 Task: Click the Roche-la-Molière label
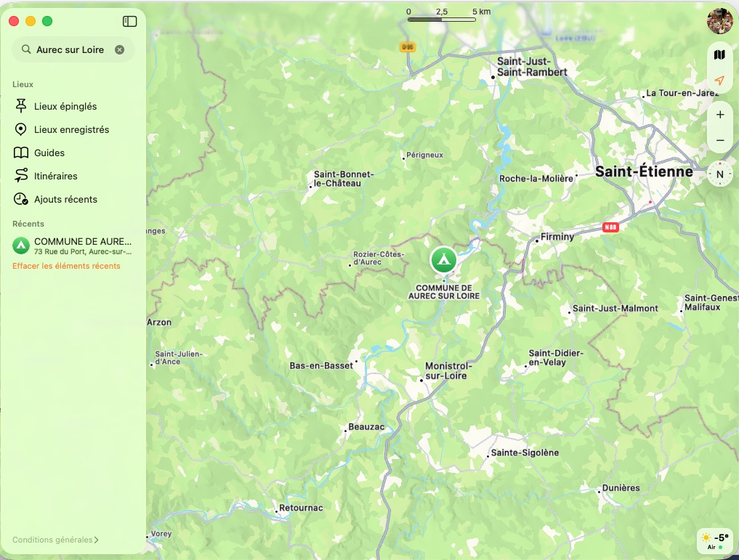(x=536, y=179)
